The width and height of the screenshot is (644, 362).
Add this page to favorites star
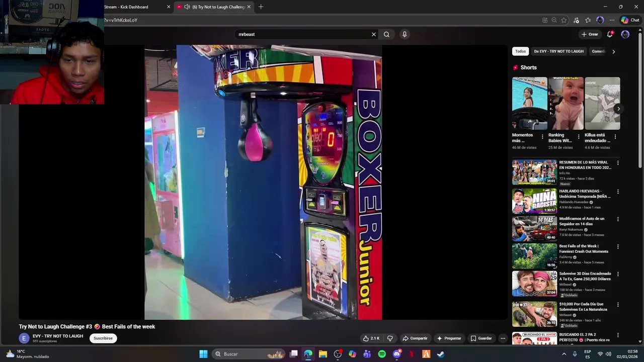(564, 20)
